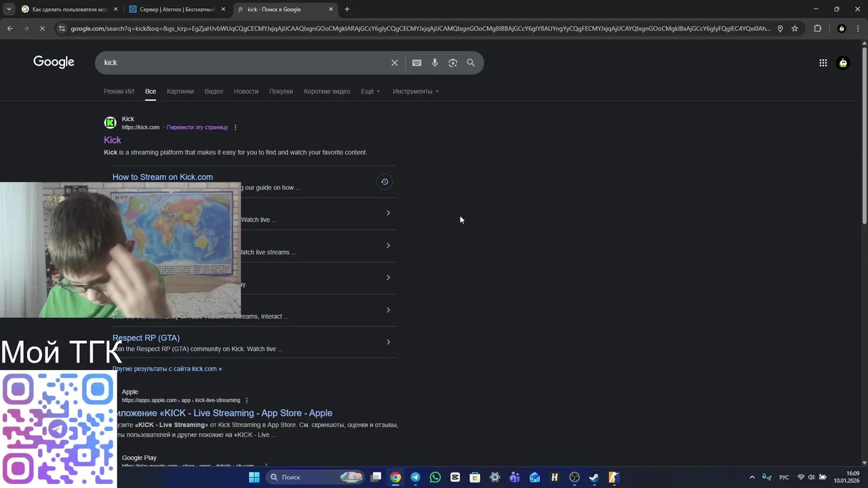Screen dimensions: 868x488
Task: Open the history clock icon beside How to Stream
Action: click(384, 182)
